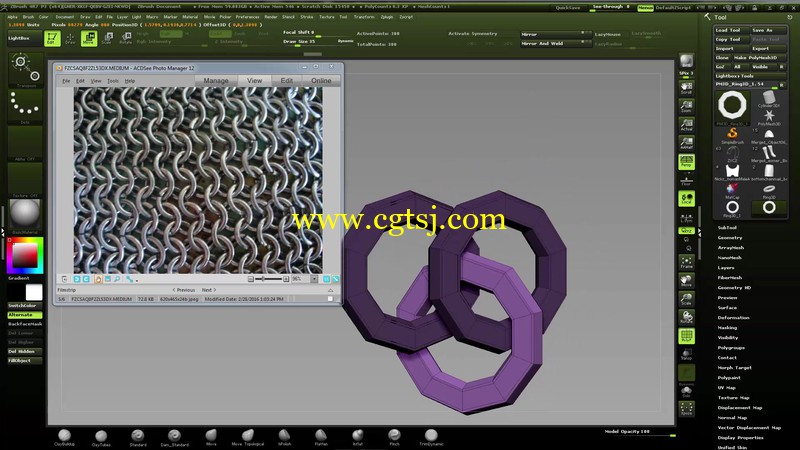Click the Xpose icon
Viewport: 800px width, 450px height.
pos(686,408)
